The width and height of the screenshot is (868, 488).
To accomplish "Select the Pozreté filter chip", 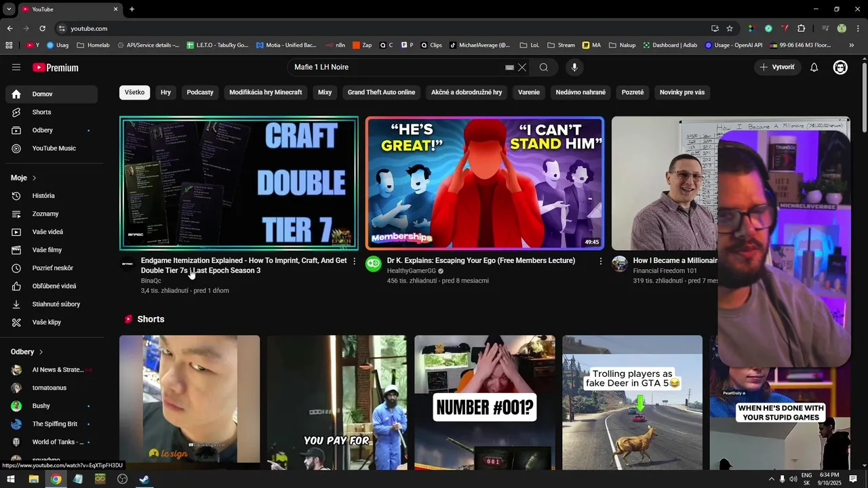I will click(x=633, y=92).
